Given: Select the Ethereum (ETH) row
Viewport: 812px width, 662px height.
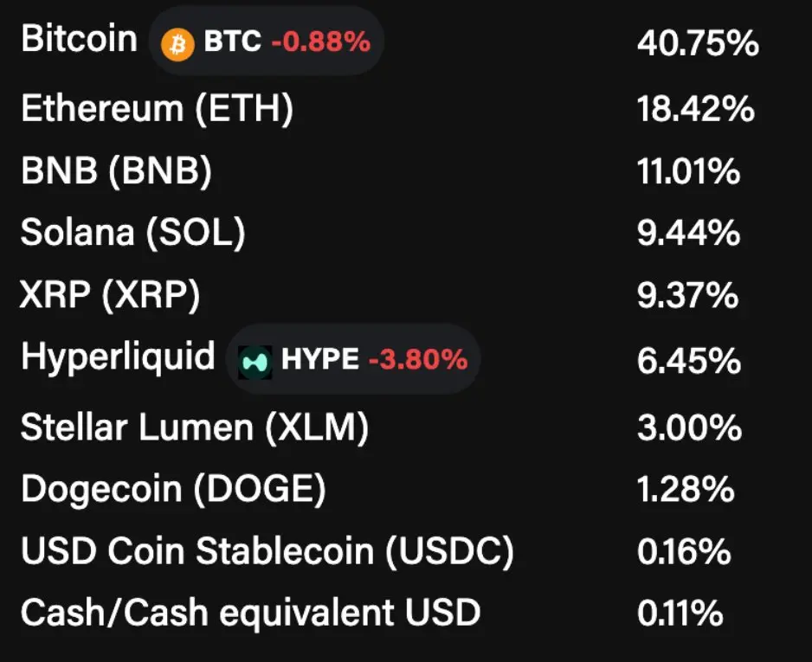Looking at the screenshot, I should coord(390,109).
